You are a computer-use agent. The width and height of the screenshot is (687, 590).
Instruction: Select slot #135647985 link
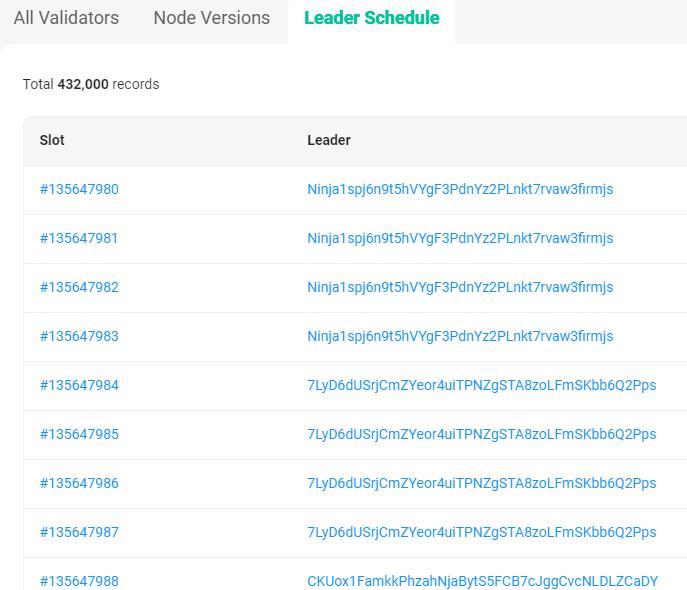79,434
